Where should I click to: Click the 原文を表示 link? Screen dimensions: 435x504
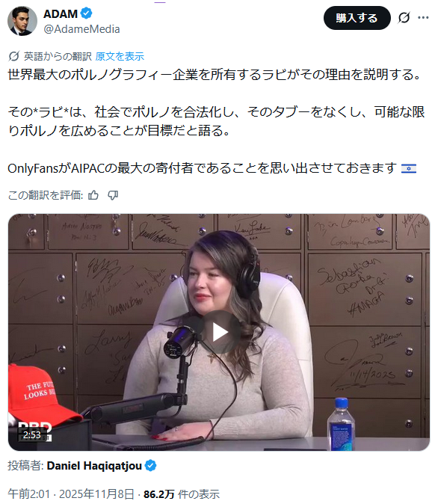(120, 56)
